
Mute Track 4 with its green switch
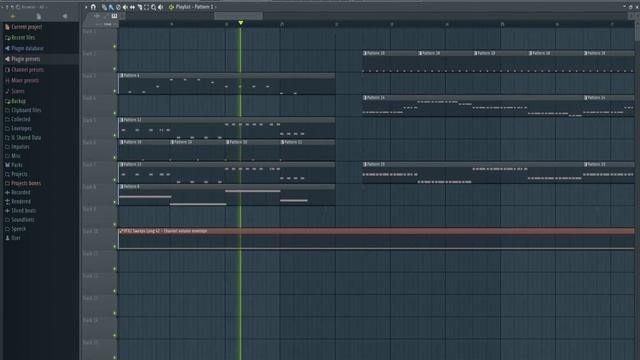(114, 113)
